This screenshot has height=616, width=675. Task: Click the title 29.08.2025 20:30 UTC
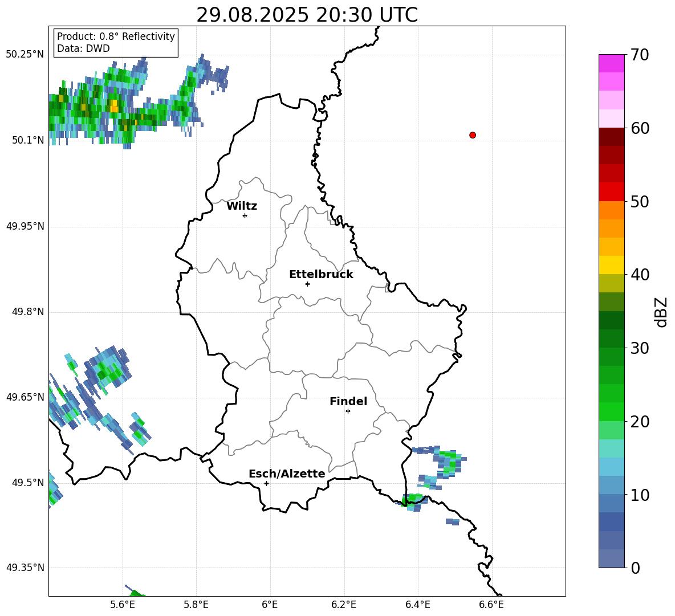(307, 15)
